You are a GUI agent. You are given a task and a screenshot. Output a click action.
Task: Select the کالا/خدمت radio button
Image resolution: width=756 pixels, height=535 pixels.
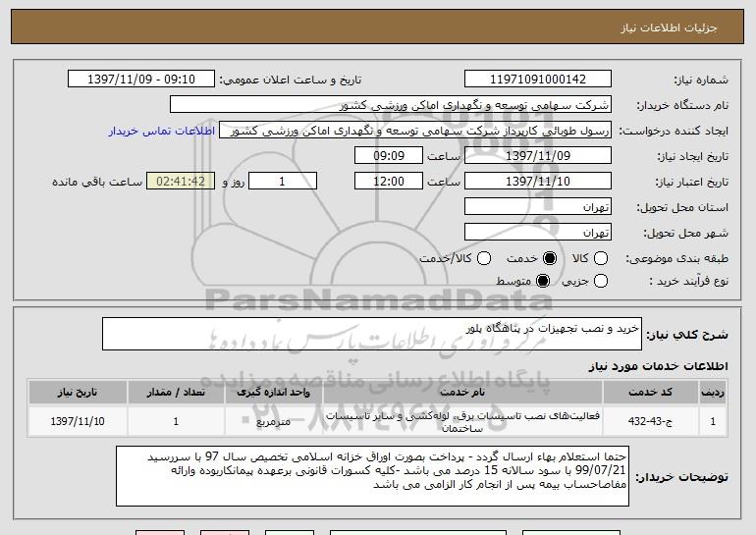tap(484, 258)
